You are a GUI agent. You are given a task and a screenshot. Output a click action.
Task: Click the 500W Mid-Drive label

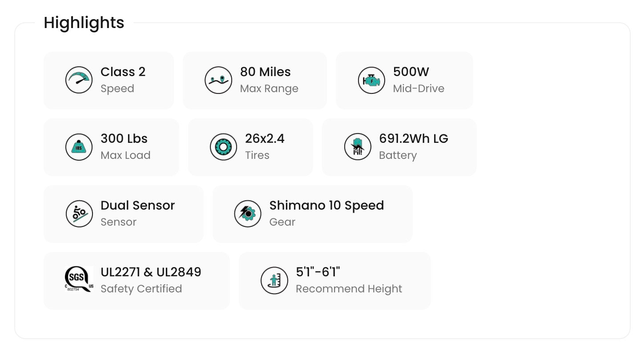pos(419,80)
